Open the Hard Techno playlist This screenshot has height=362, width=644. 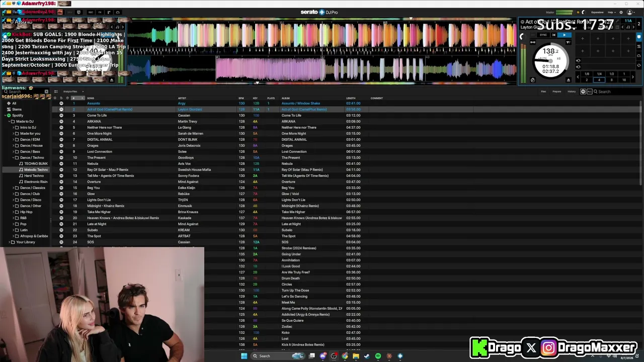[34, 176]
